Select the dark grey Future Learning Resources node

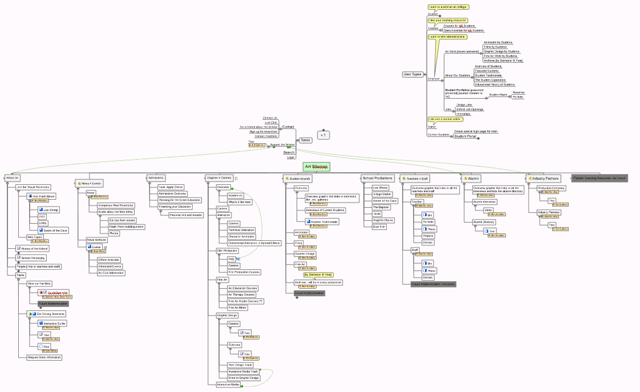599,178
